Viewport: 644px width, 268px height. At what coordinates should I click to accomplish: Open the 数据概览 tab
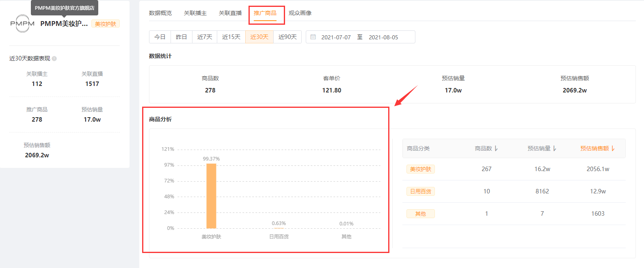click(160, 13)
